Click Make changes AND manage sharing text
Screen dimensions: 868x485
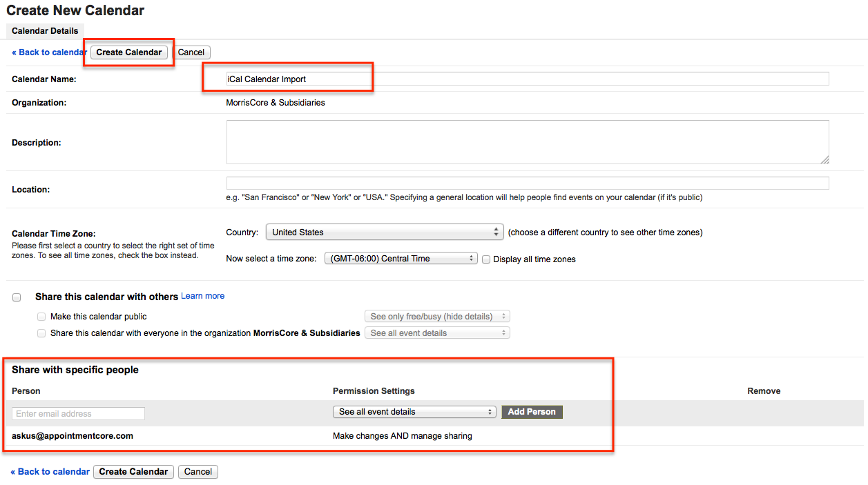tap(403, 436)
